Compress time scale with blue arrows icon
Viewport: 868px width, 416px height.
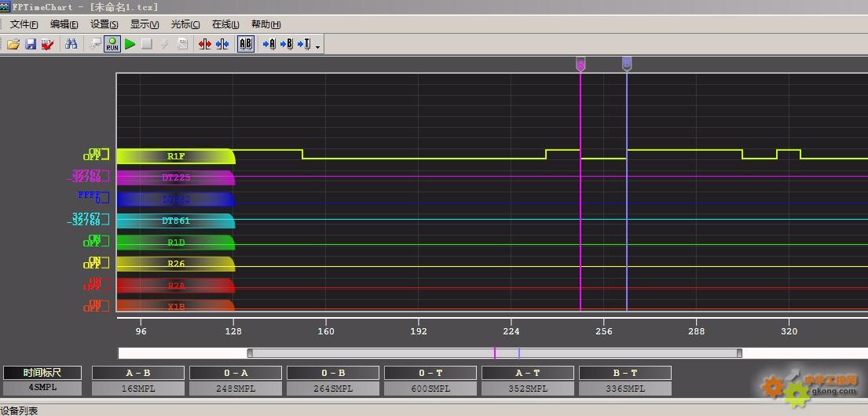tap(222, 44)
